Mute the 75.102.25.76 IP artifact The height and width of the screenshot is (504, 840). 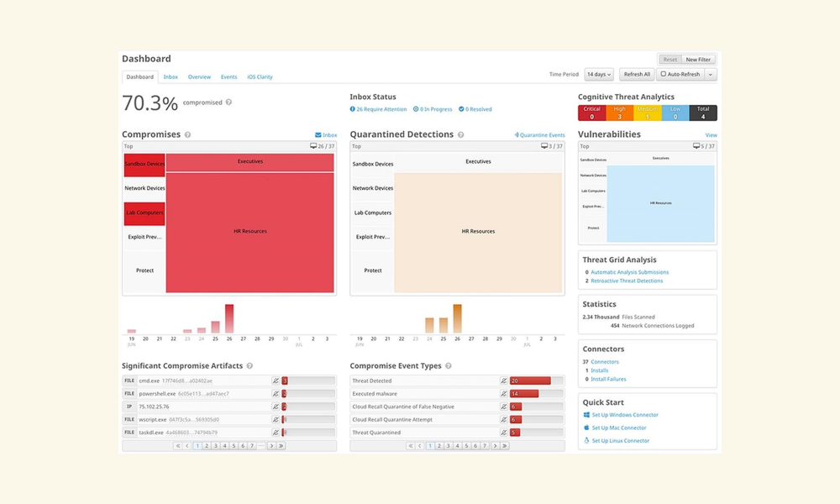click(276, 407)
